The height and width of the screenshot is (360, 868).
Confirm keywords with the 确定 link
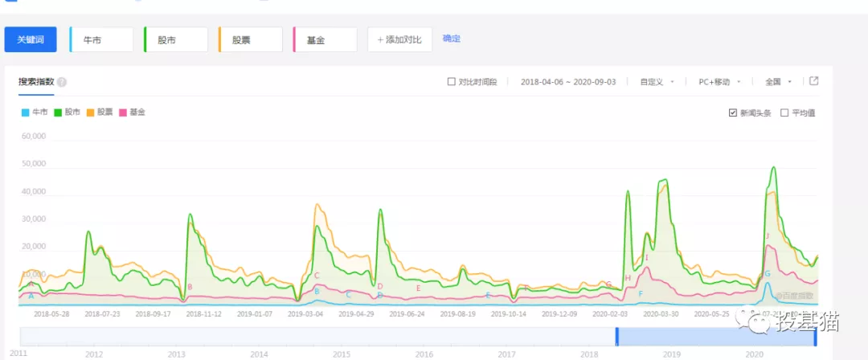click(451, 39)
